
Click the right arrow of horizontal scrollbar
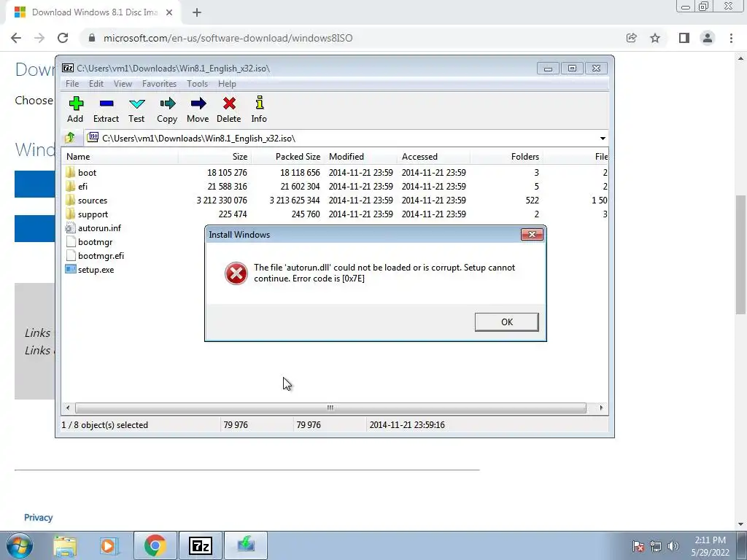click(601, 408)
